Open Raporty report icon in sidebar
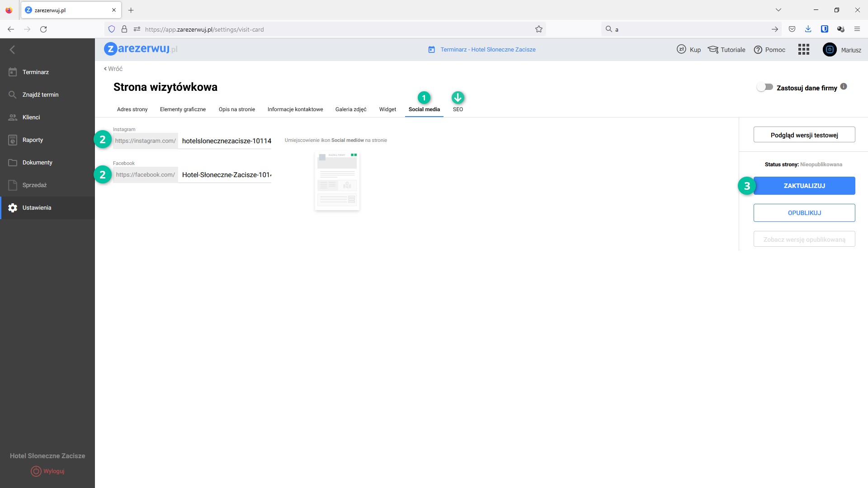 pyautogui.click(x=13, y=140)
